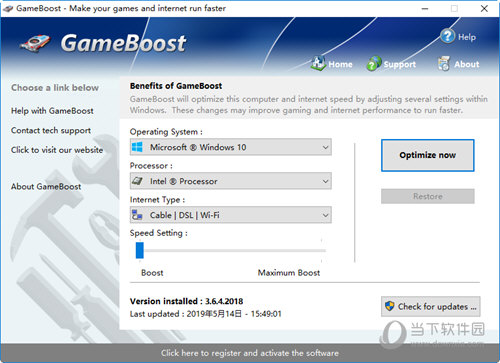Screen dimensions: 500x363
Task: Click the GameBoost graphics card logo
Action: (35, 43)
